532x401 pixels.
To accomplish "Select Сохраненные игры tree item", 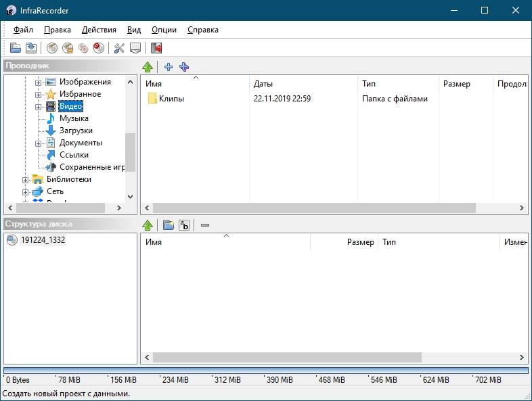I will 92,167.
